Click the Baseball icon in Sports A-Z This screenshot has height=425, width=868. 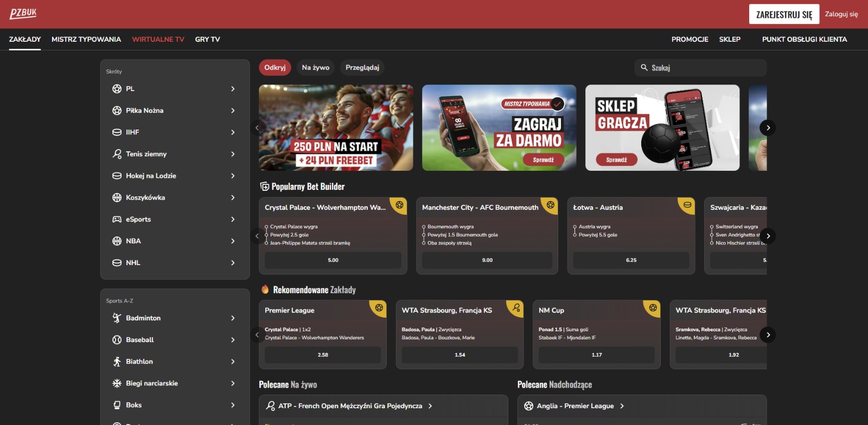(x=117, y=340)
